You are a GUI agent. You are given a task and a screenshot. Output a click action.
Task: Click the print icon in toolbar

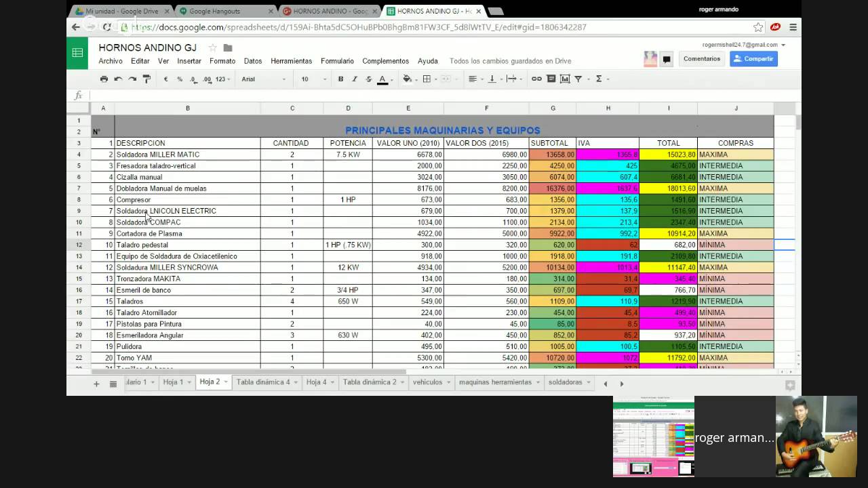pyautogui.click(x=104, y=79)
